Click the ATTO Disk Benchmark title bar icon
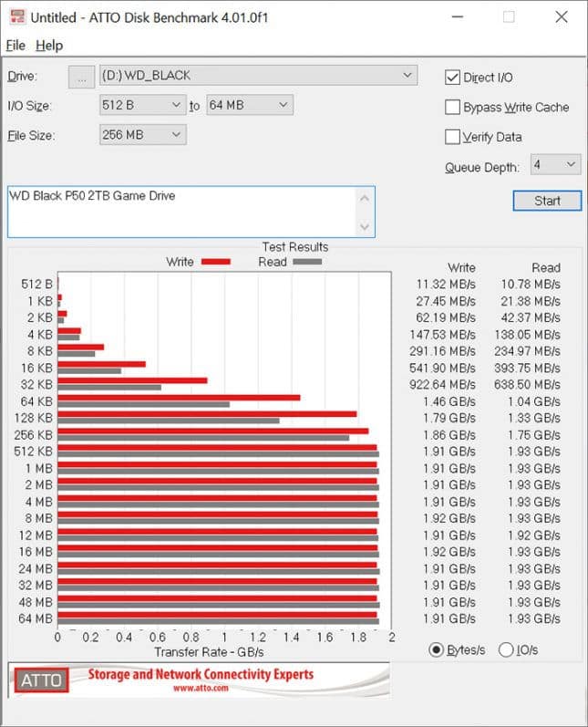Image resolution: width=588 pixels, height=727 pixels. pyautogui.click(x=17, y=16)
